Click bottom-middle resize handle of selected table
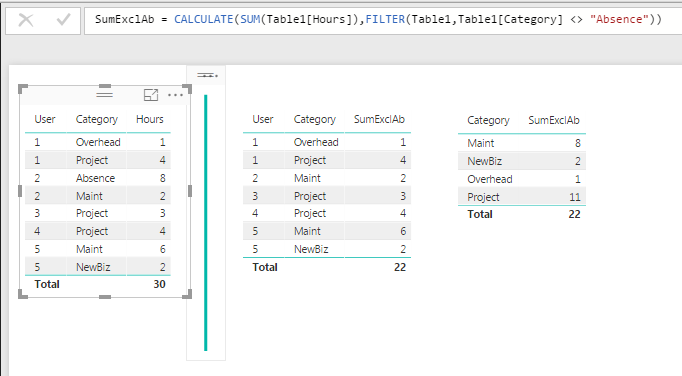Image resolution: width=682 pixels, height=376 pixels. (x=105, y=297)
